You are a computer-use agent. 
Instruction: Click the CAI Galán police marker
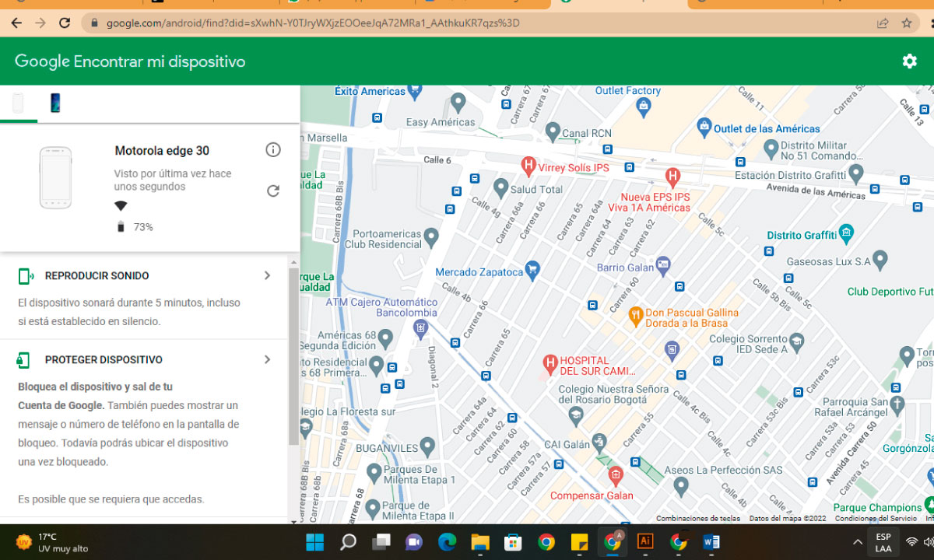tap(599, 443)
